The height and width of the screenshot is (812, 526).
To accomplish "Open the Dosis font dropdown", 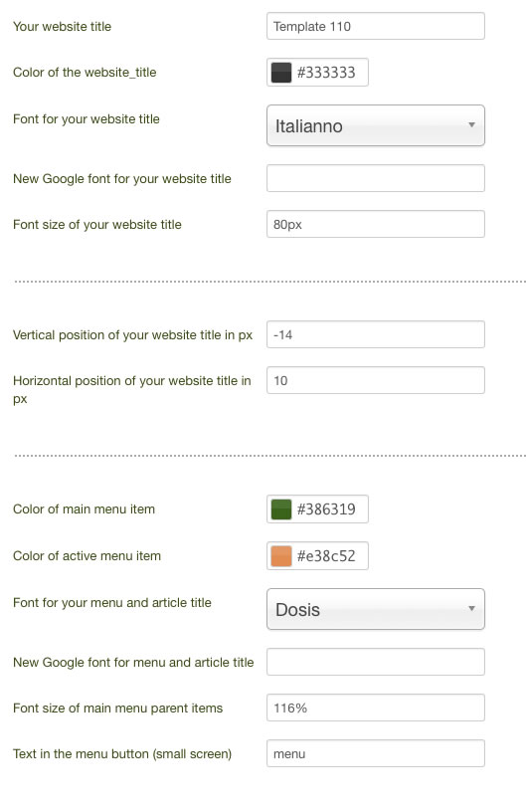I will click(376, 609).
